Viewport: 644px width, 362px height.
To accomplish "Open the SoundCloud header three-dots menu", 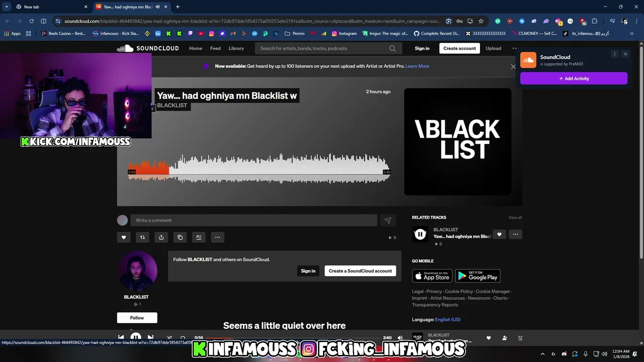I will coord(514,48).
